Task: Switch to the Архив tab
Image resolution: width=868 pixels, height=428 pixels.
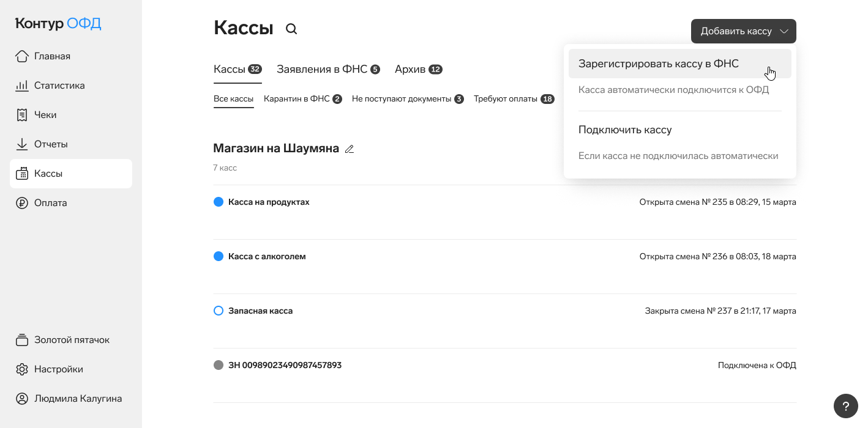Action: coord(418,69)
